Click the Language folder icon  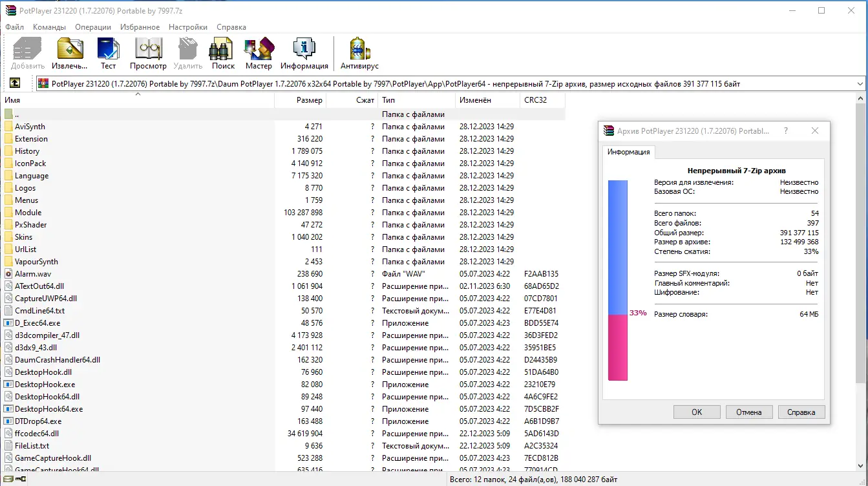8,176
